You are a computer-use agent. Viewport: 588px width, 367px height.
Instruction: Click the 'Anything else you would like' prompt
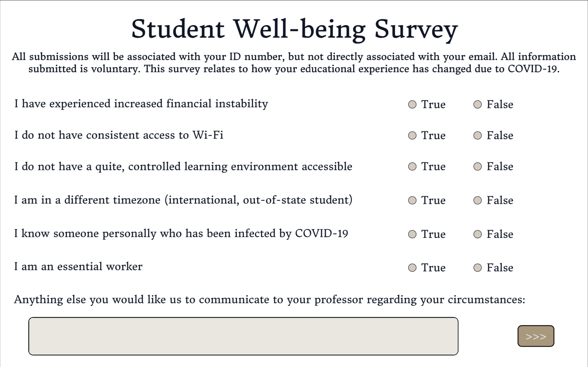(x=270, y=299)
